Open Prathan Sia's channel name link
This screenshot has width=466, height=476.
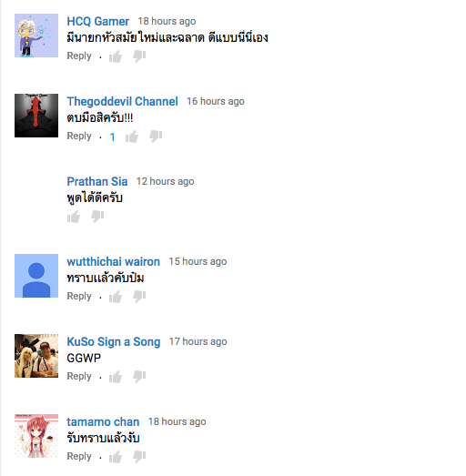[97, 181]
